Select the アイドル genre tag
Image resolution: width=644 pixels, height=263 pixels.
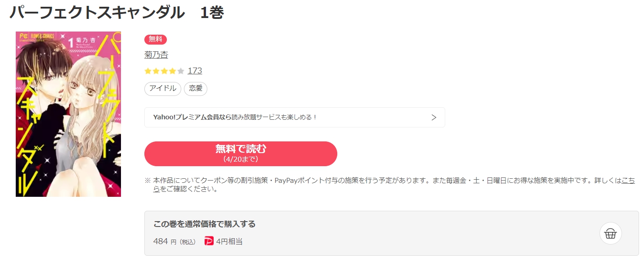(163, 89)
